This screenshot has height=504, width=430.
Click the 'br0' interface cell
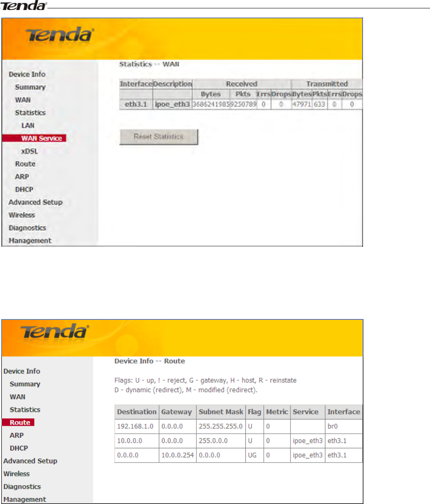click(344, 427)
